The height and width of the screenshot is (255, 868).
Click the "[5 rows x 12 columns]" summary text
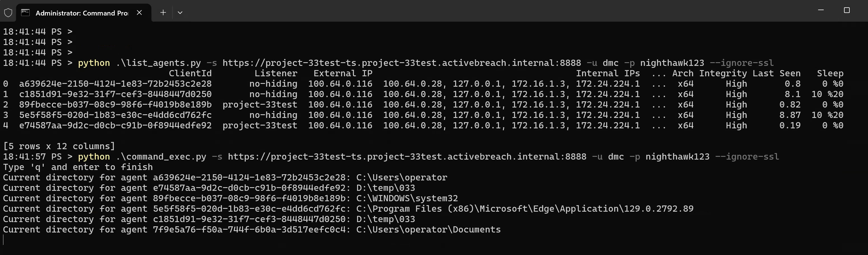pos(59,146)
